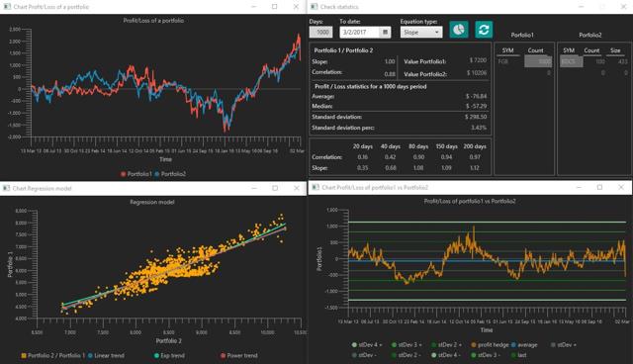This screenshot has width=633, height=364.
Task: Click the 80 days correlation value 0.90
Action: [418, 157]
